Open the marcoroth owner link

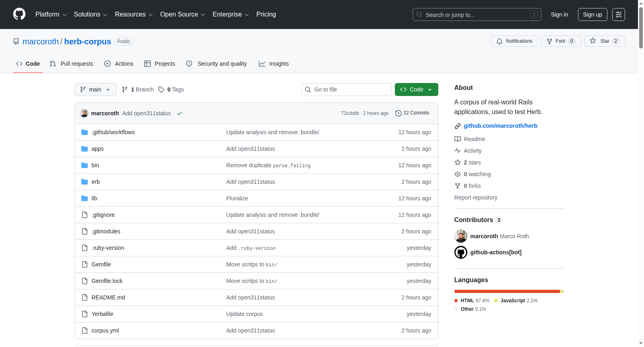41,42
